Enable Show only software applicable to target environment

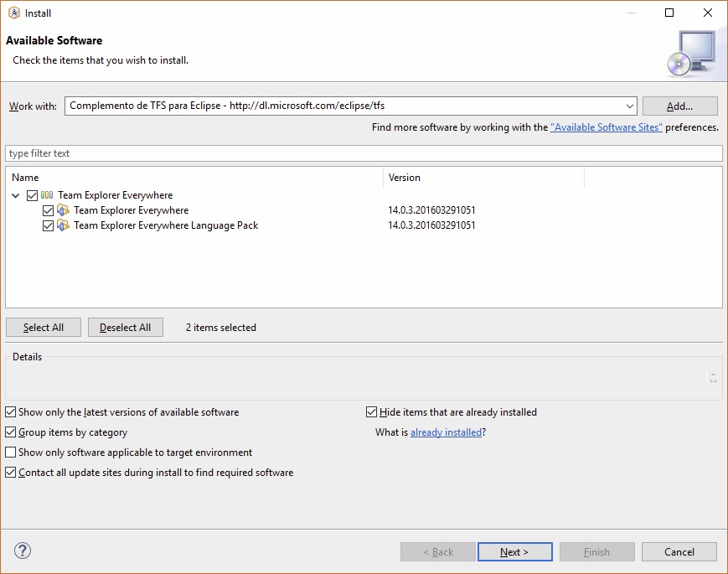tap(11, 452)
